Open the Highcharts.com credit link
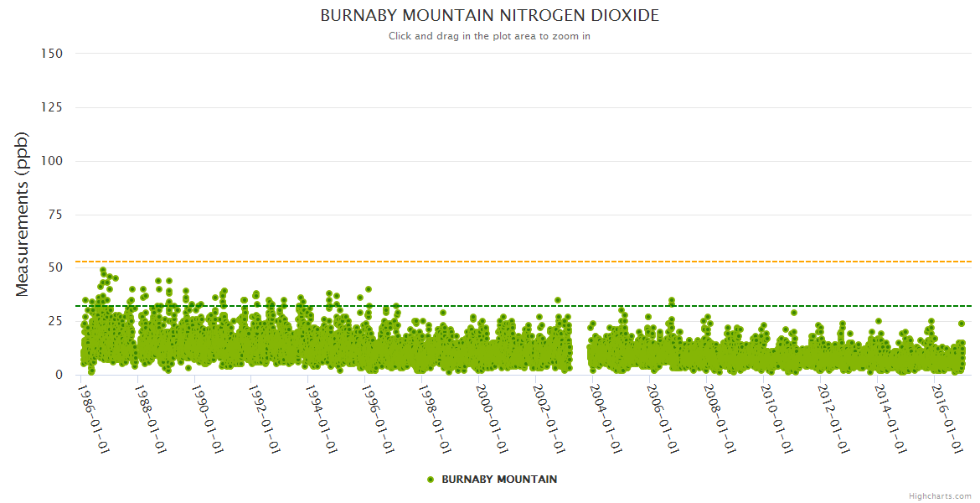 pos(940,495)
